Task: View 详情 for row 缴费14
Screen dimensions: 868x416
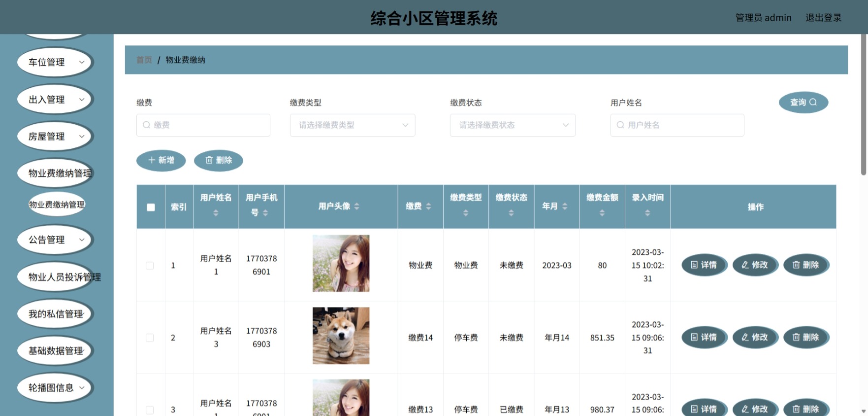Action: coord(704,338)
